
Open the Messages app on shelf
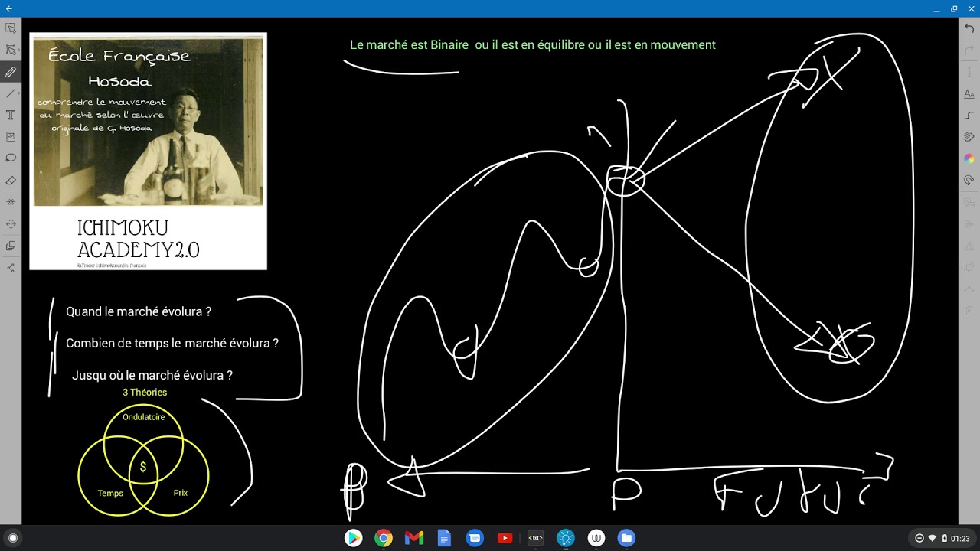coord(475,538)
